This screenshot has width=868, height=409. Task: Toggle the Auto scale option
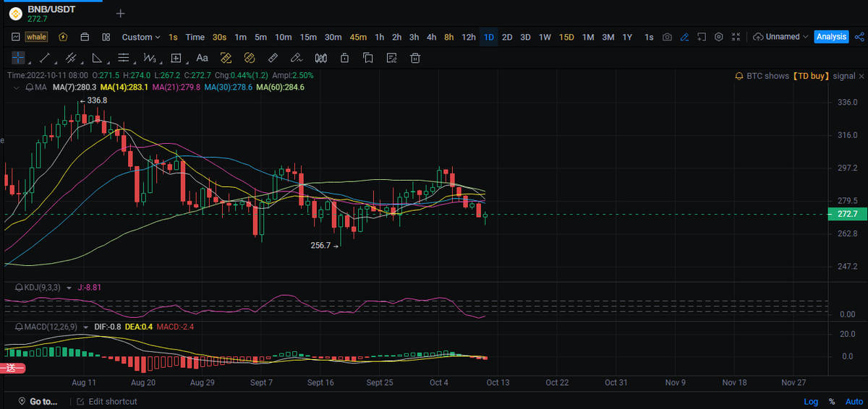[x=854, y=402]
